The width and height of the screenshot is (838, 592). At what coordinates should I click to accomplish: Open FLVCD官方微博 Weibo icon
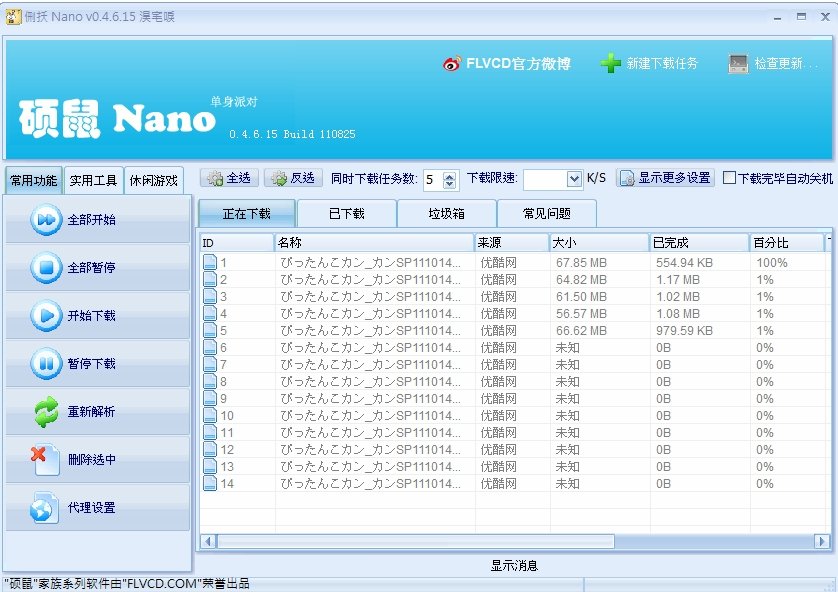452,64
